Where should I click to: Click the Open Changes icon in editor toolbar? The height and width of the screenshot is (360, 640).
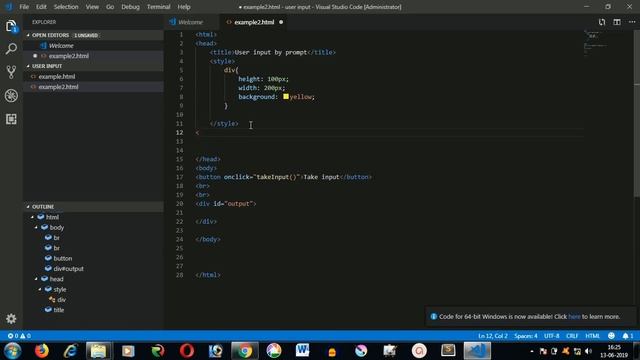click(602, 22)
